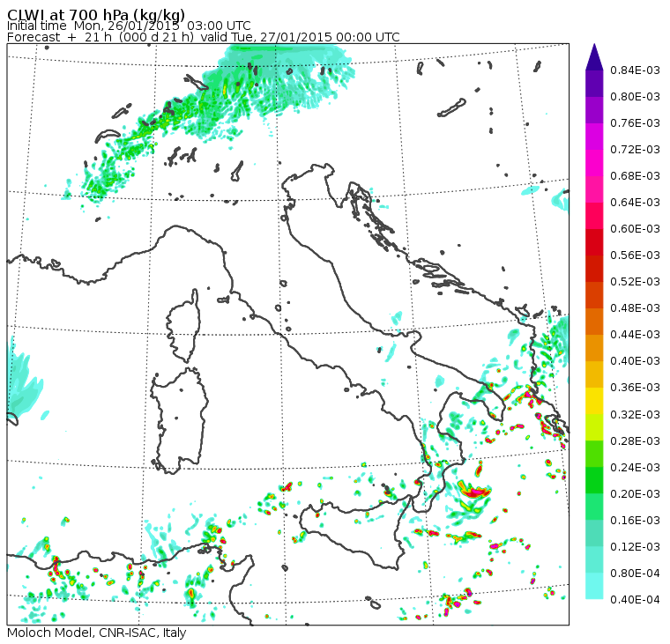Click the 0.40E-04 colorbar label
670x644 pixels.
[x=635, y=600]
